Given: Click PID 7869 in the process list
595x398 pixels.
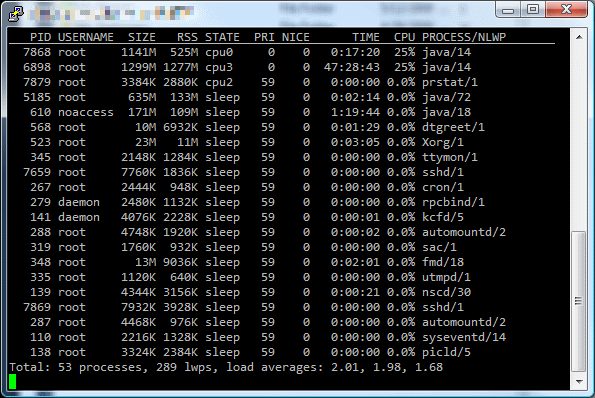Looking at the screenshot, I should [37, 307].
